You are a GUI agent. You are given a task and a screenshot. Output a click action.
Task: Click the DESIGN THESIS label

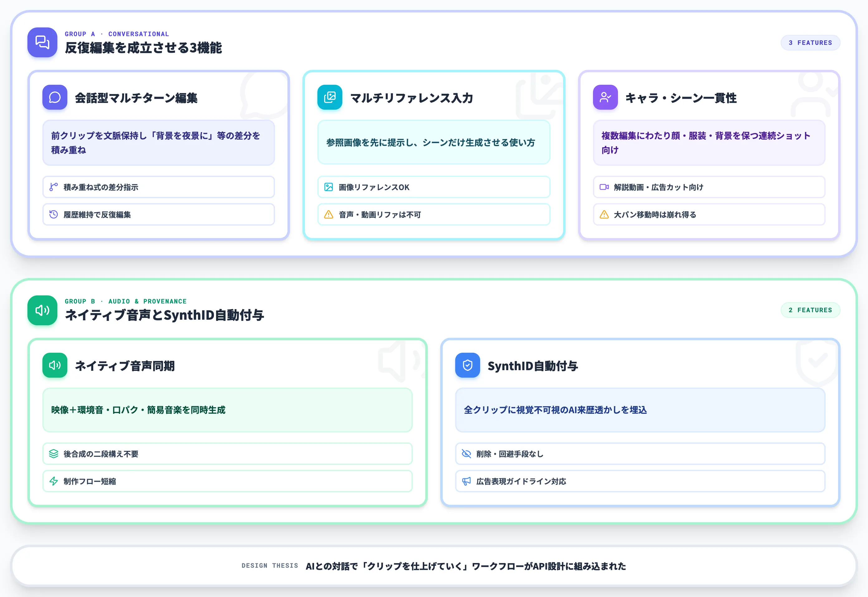pos(270,566)
